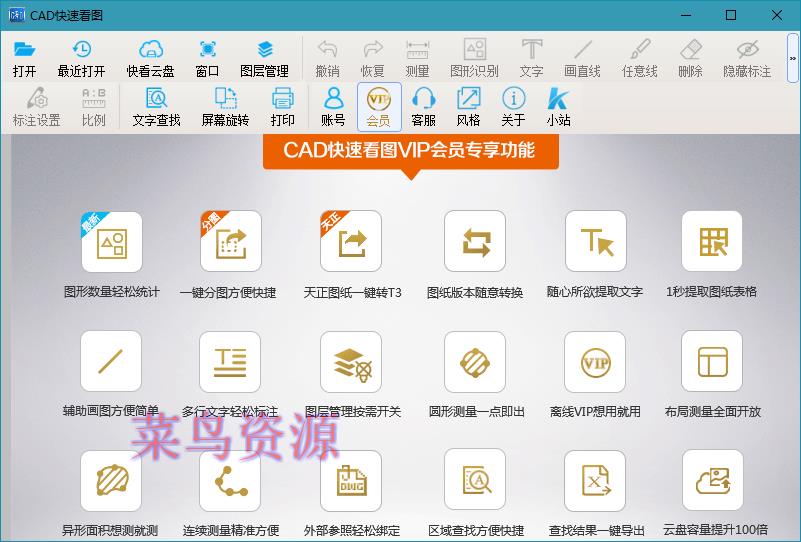Click the 打印 print icon
This screenshot has width=801, height=542.
tap(282, 107)
